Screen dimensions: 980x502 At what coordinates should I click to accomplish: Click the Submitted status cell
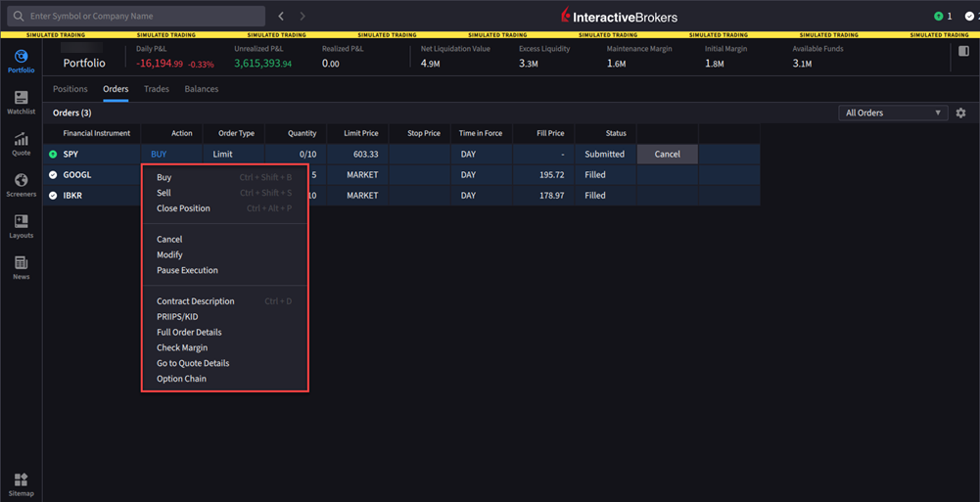click(x=606, y=155)
